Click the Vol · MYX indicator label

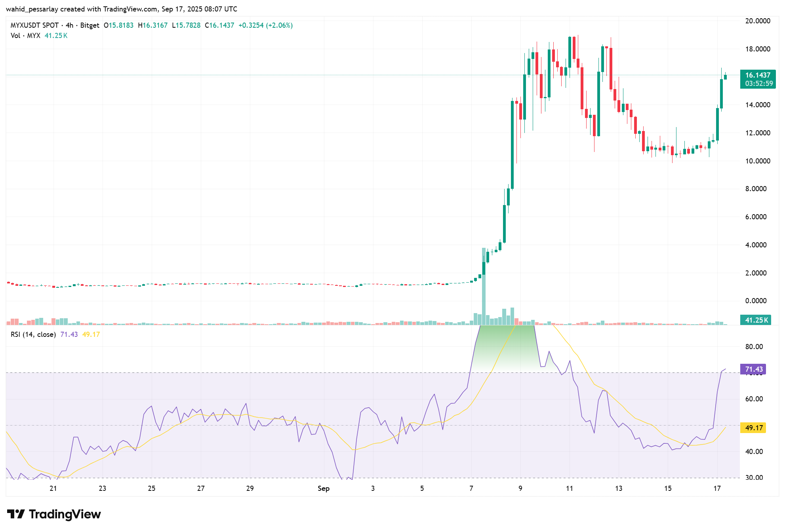point(25,36)
